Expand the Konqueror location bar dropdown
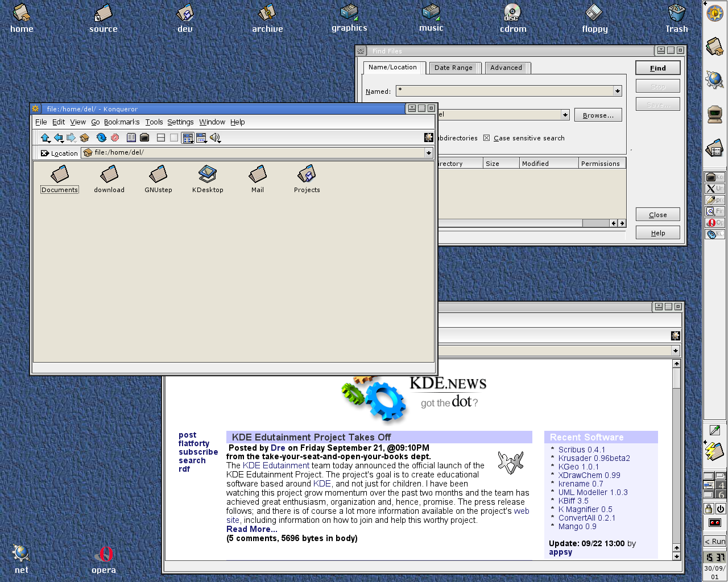Image resolution: width=728 pixels, height=582 pixels. click(x=428, y=153)
